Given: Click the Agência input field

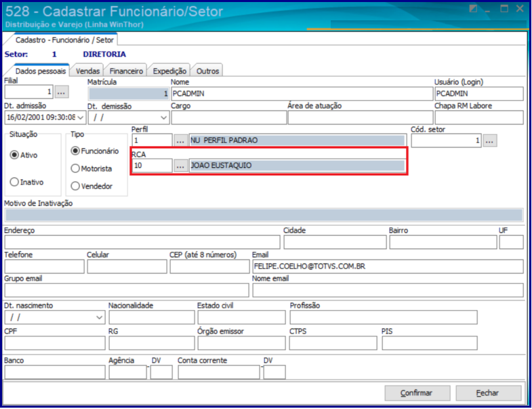Looking at the screenshot, I should 127,372.
